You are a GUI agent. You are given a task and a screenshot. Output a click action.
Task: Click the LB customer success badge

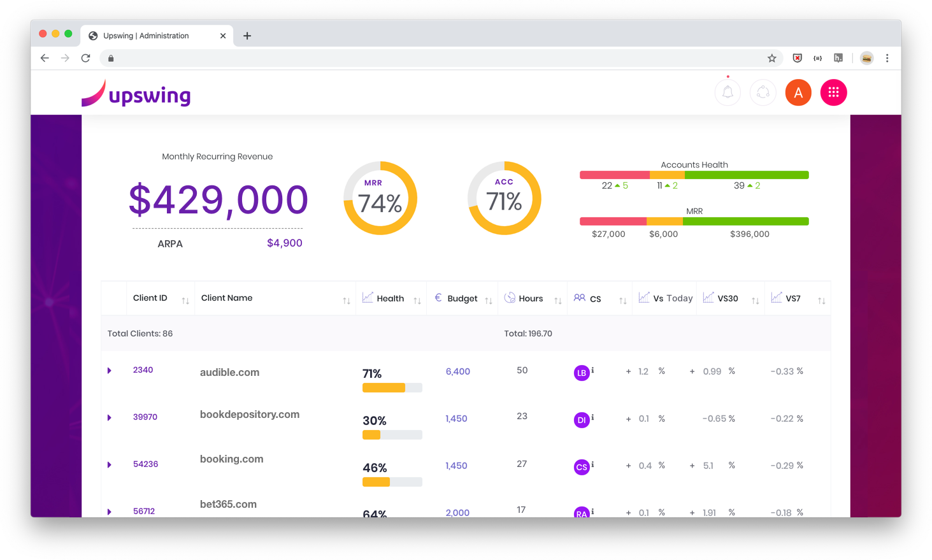coord(581,373)
